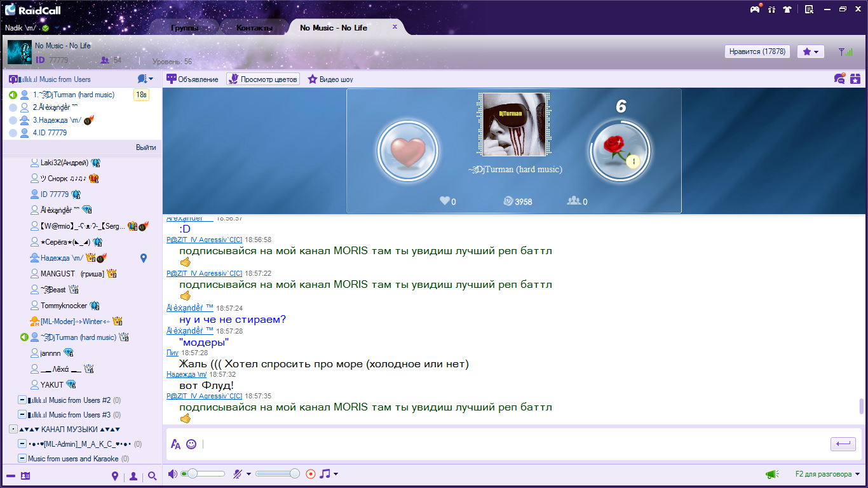Click the chat message input field

[514, 444]
